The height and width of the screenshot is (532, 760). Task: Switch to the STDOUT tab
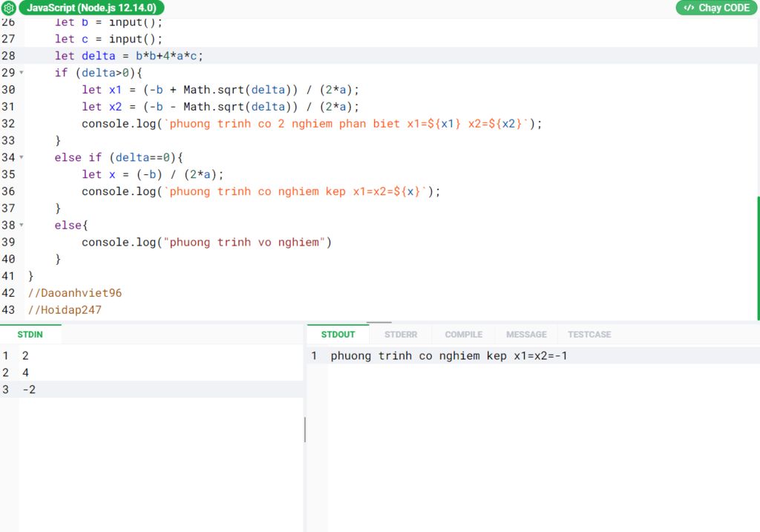(338, 335)
